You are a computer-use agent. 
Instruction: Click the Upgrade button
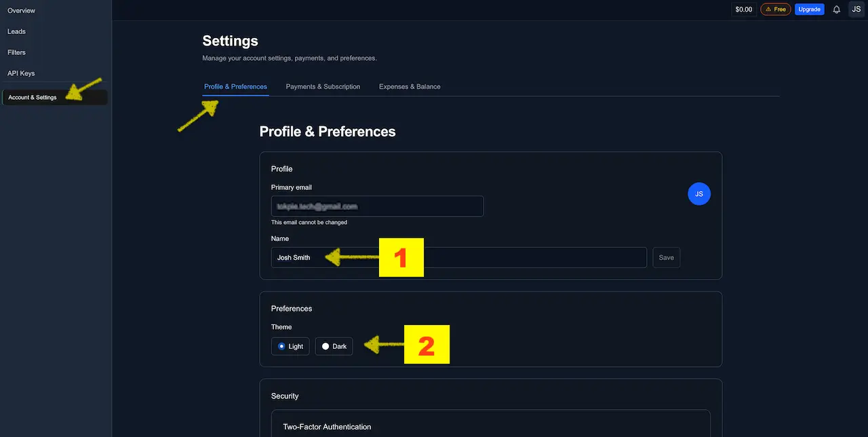809,9
